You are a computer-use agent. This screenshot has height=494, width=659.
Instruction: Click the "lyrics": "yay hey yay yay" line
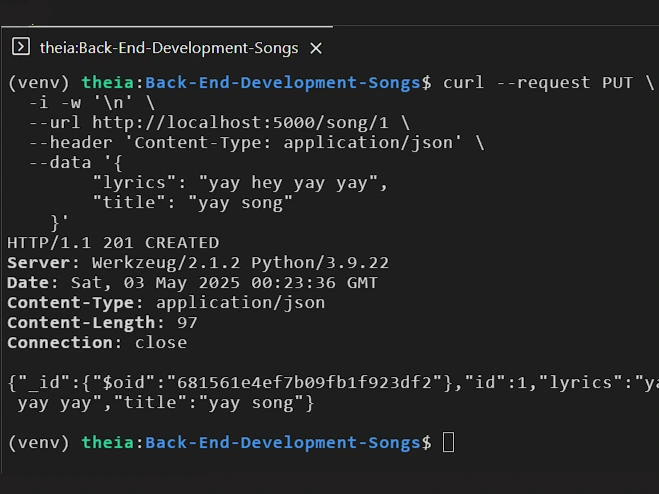point(240,183)
